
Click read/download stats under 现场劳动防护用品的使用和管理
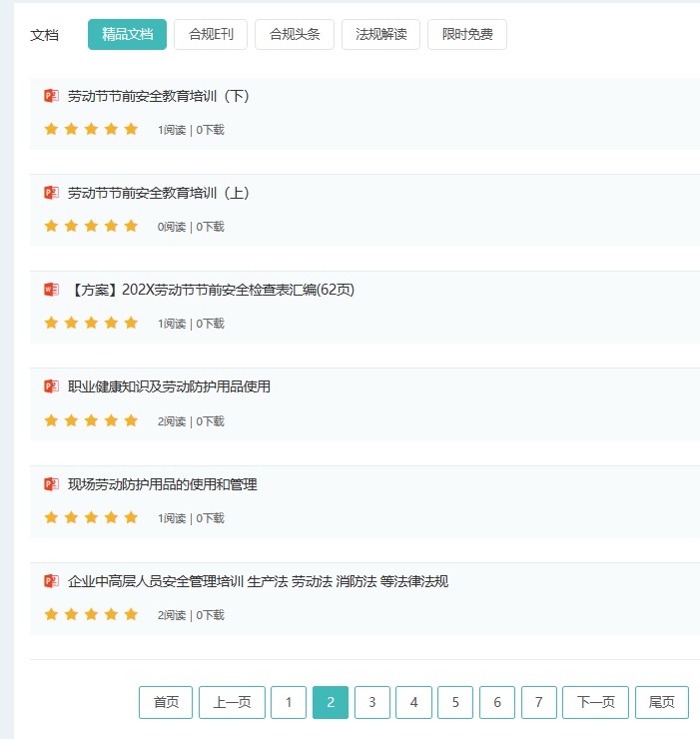point(191,518)
